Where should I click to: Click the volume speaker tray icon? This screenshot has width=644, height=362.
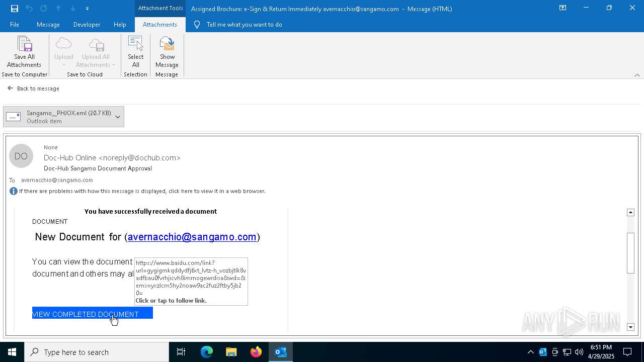tap(579, 352)
